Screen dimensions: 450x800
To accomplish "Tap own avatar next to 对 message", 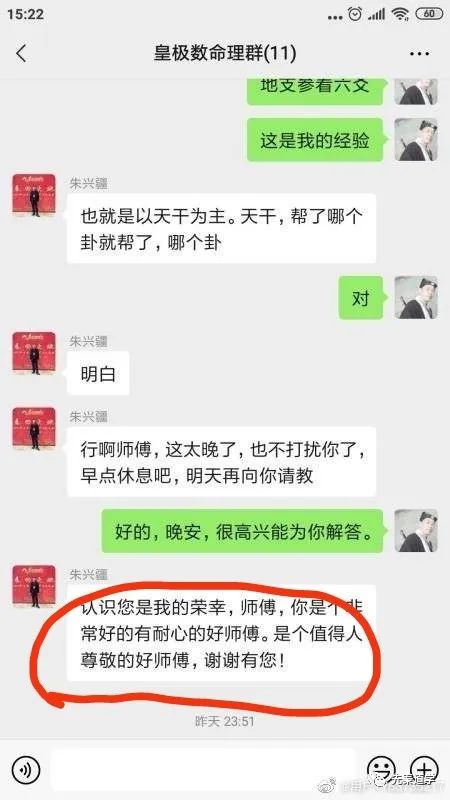I will pos(416,297).
